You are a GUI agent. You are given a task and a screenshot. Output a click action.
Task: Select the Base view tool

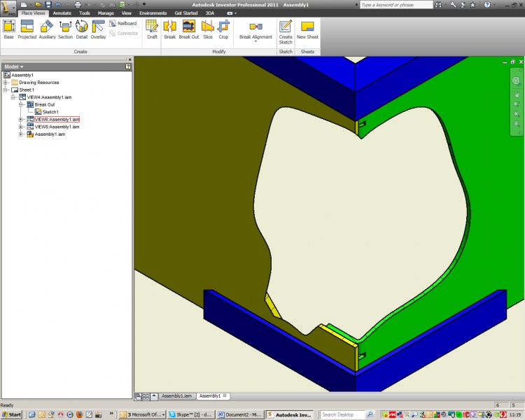click(x=8, y=29)
